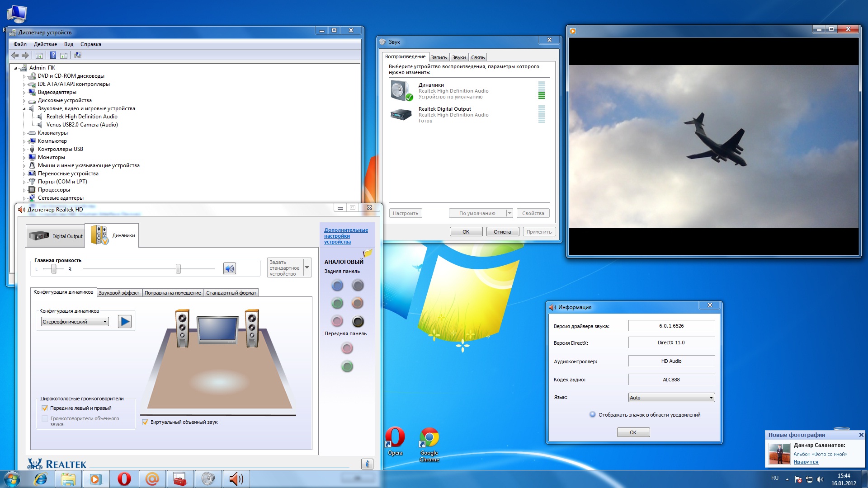Screen dimensions: 868x488
Task: Expand the 'Сетевые адаптеры' node
Action: pyautogui.click(x=24, y=198)
